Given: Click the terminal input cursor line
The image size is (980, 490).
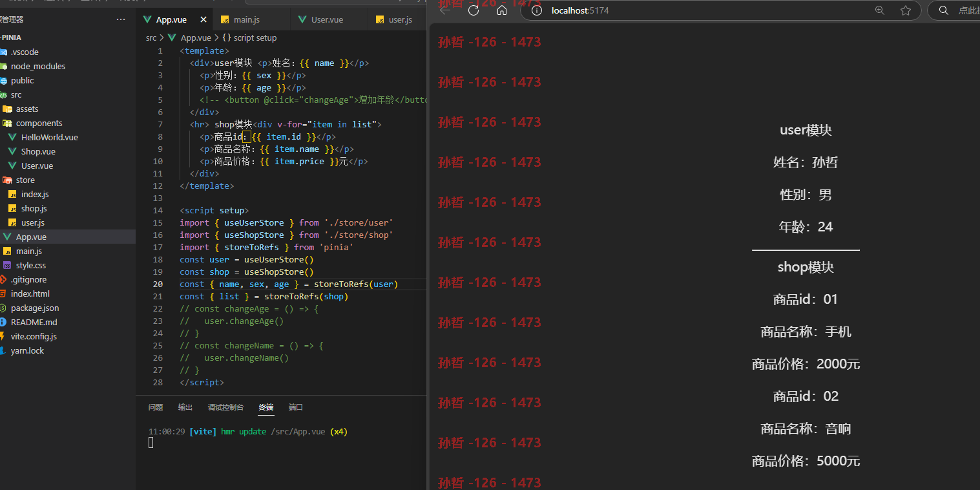Looking at the screenshot, I should coord(151,443).
